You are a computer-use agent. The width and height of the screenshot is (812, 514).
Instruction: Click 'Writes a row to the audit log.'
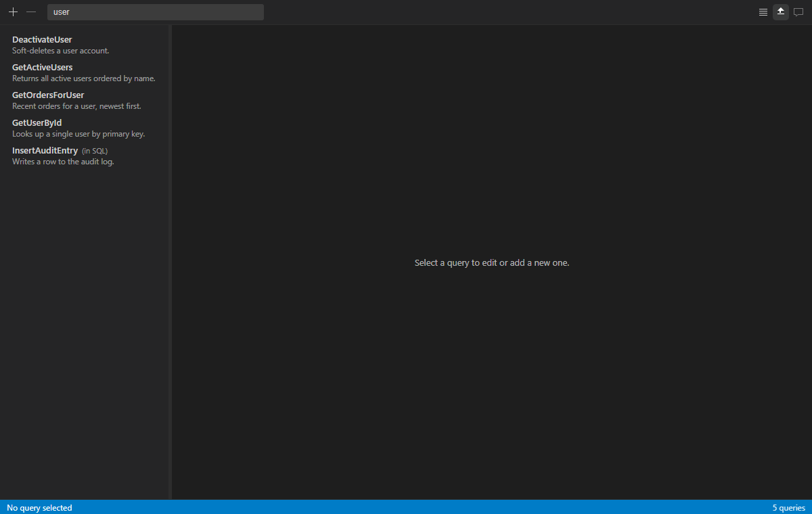63,162
